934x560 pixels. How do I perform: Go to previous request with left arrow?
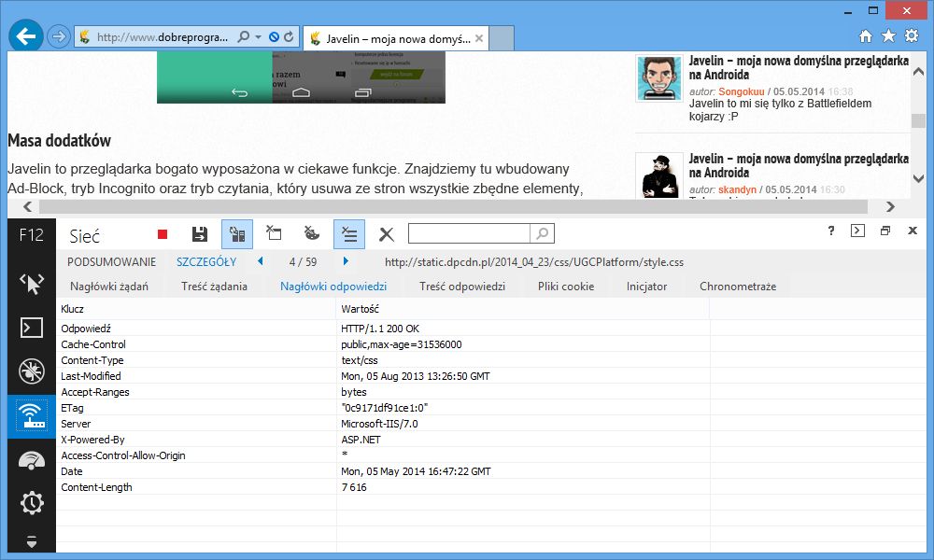click(261, 261)
